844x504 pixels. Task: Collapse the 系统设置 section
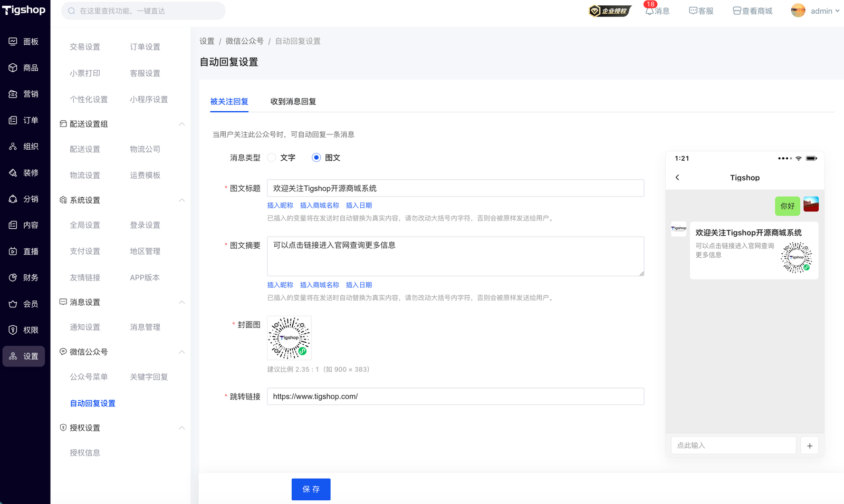tap(181, 200)
